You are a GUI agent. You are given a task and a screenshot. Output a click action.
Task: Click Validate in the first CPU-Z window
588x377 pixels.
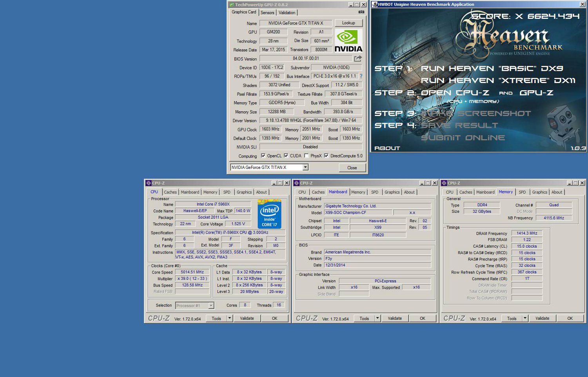pyautogui.click(x=247, y=318)
